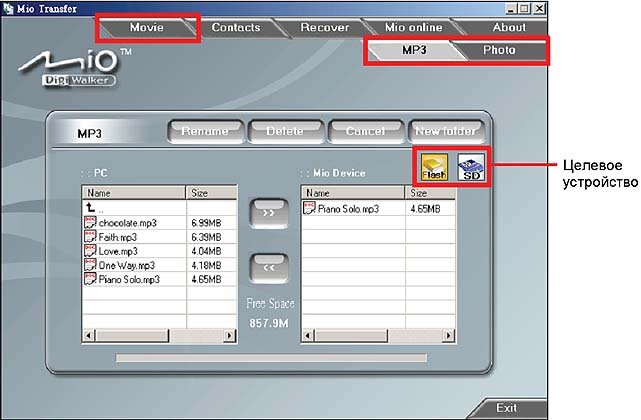Viewport: 641px width, 420px height.
Task: Click the 4.18MB size cell
Action: (206, 265)
